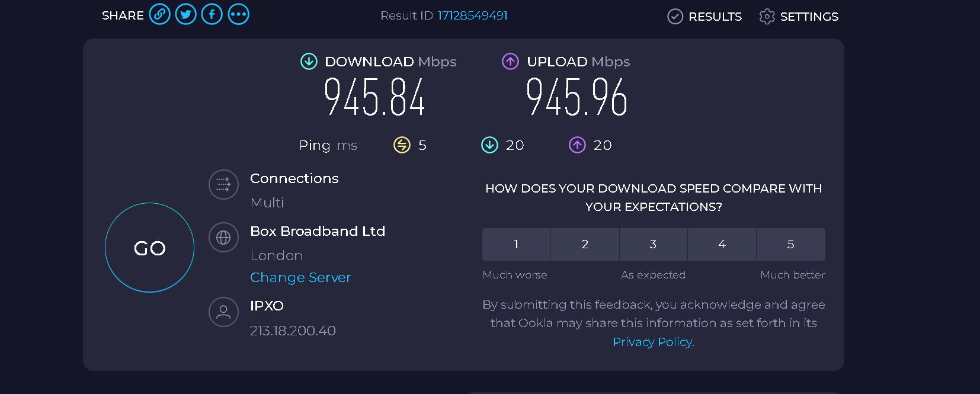Open Result ID 17128549491 link
980x394 pixels.
pos(472,15)
